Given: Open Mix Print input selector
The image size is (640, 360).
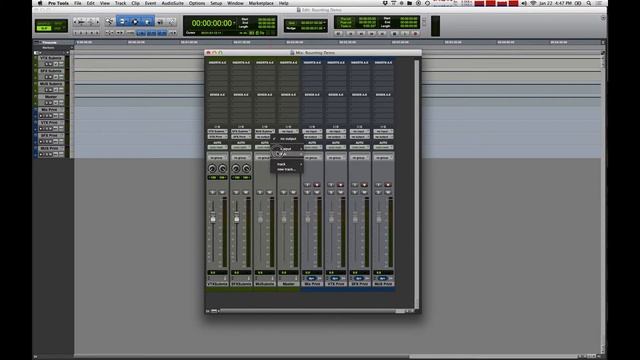Looking at the screenshot, I should (x=312, y=131).
